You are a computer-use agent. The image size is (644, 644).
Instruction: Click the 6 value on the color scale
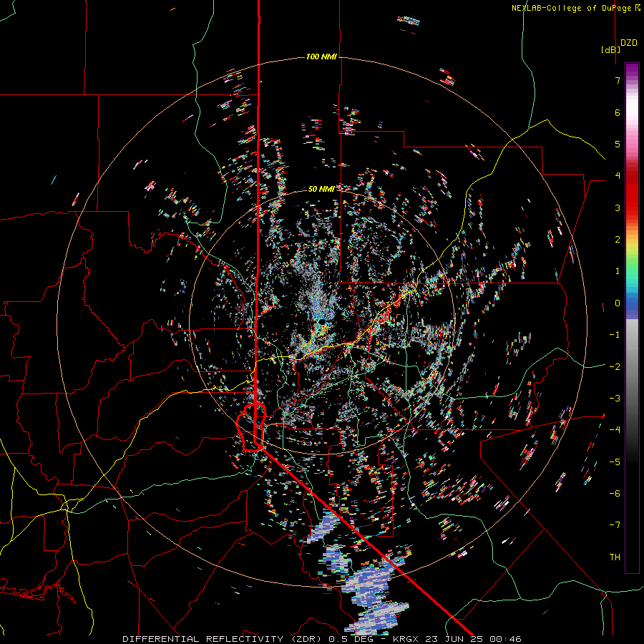click(618, 112)
